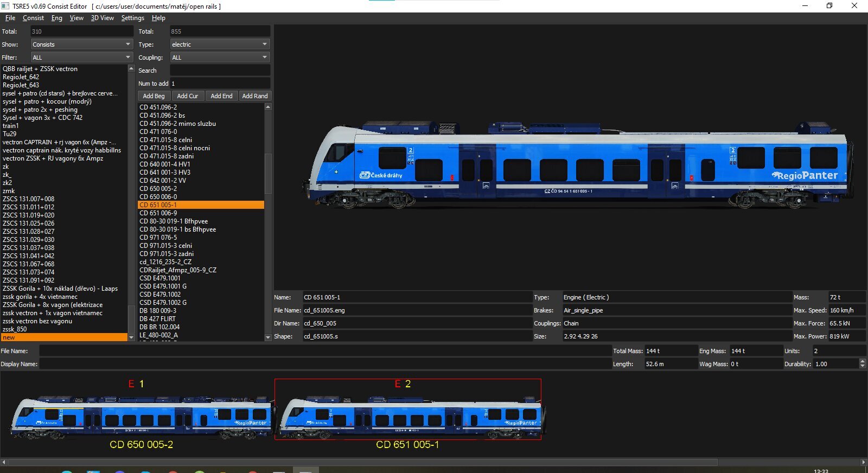868x473 pixels.
Task: Expand the Type dropdown set to electric
Action: 220,44
